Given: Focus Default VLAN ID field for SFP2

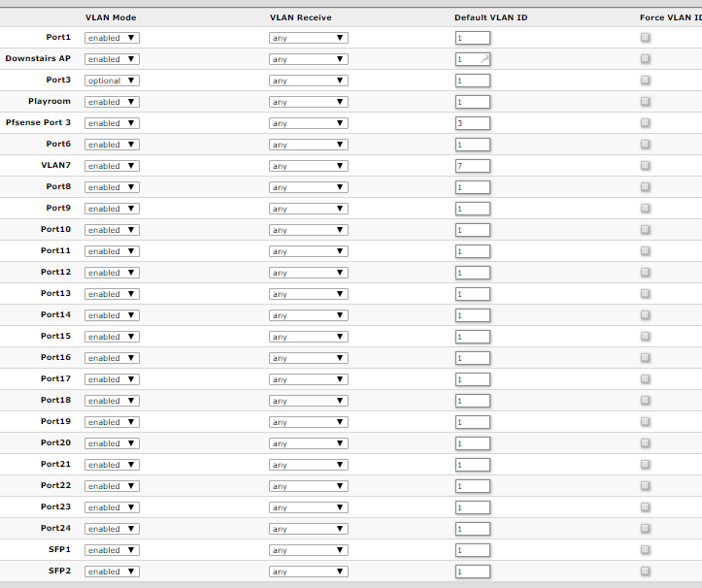Looking at the screenshot, I should 472,572.
